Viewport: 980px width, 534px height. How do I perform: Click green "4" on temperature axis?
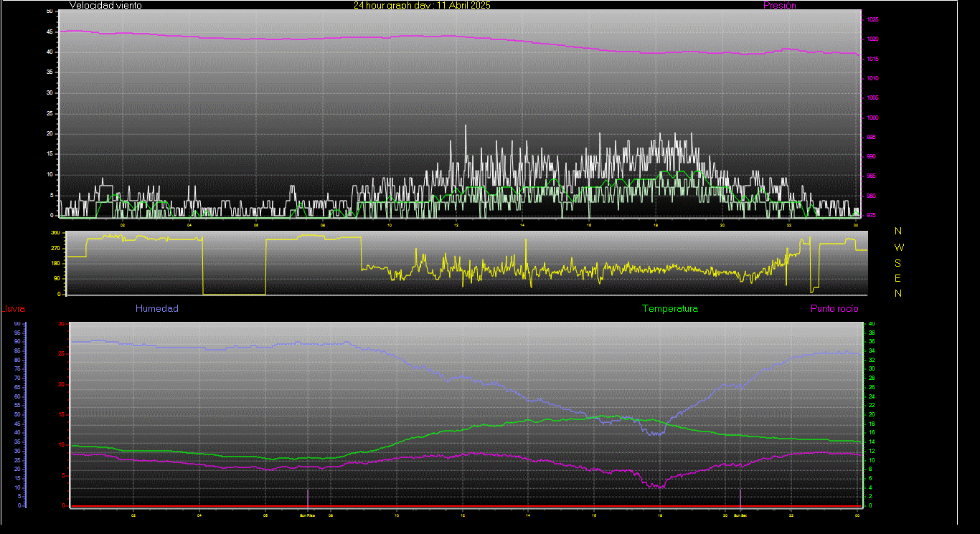coord(870,487)
